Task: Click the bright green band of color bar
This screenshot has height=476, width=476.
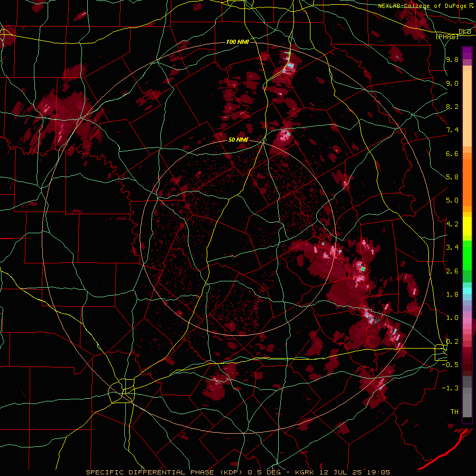Action: tap(467, 255)
